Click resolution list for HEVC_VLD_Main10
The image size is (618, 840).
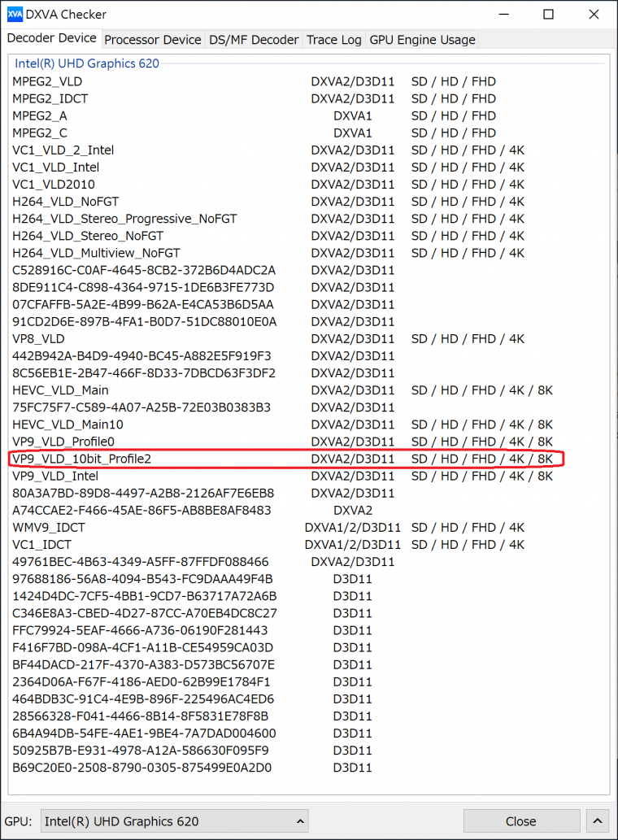tap(482, 424)
